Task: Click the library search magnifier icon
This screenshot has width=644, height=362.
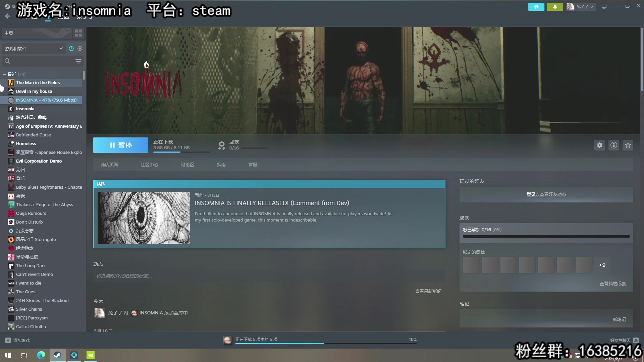Action: coord(7,61)
